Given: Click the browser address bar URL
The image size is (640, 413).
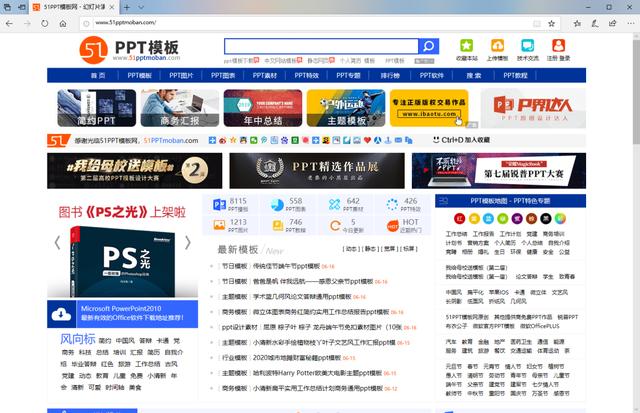Looking at the screenshot, I should 125,23.
